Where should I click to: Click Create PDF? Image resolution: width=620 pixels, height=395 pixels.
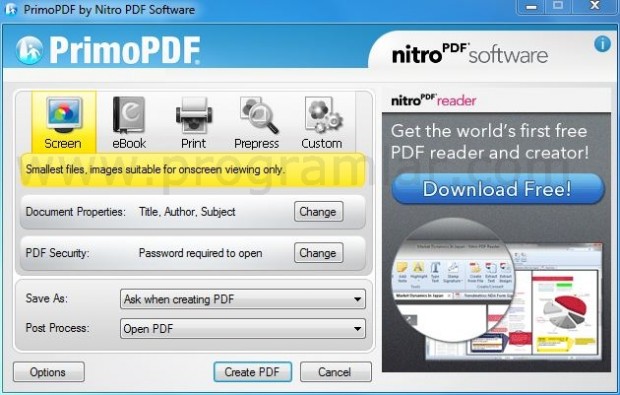(x=253, y=372)
